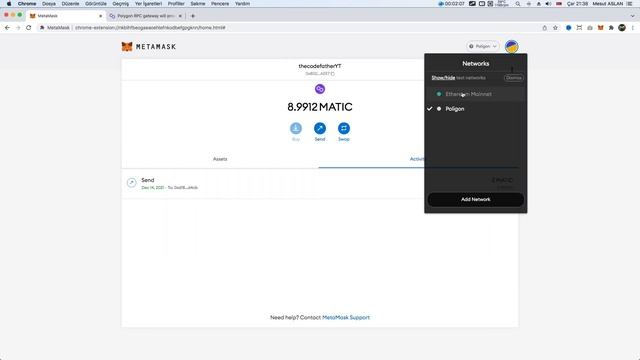The width and height of the screenshot is (640, 360).
Task: Open the Düzenle menu
Action: pyautogui.click(x=70, y=4)
